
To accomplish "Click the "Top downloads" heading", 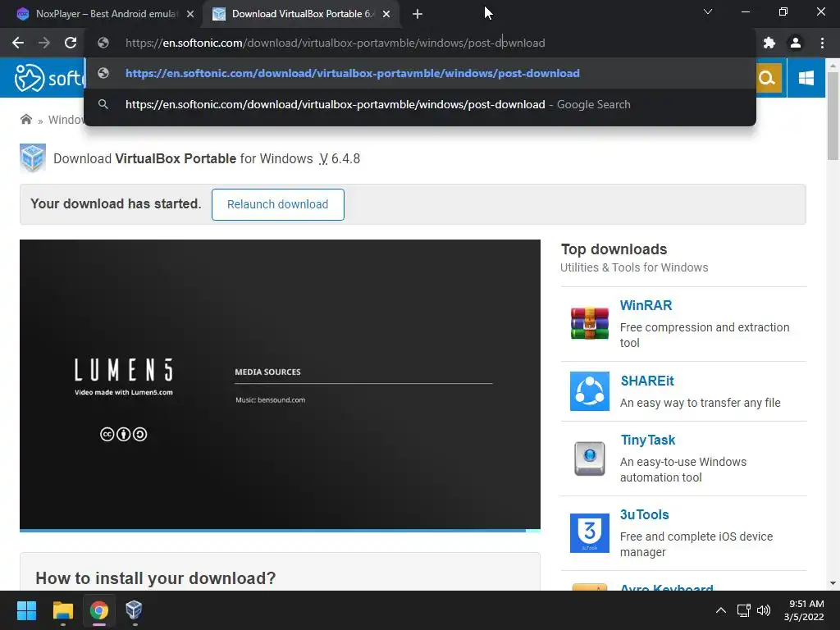I will 614,249.
